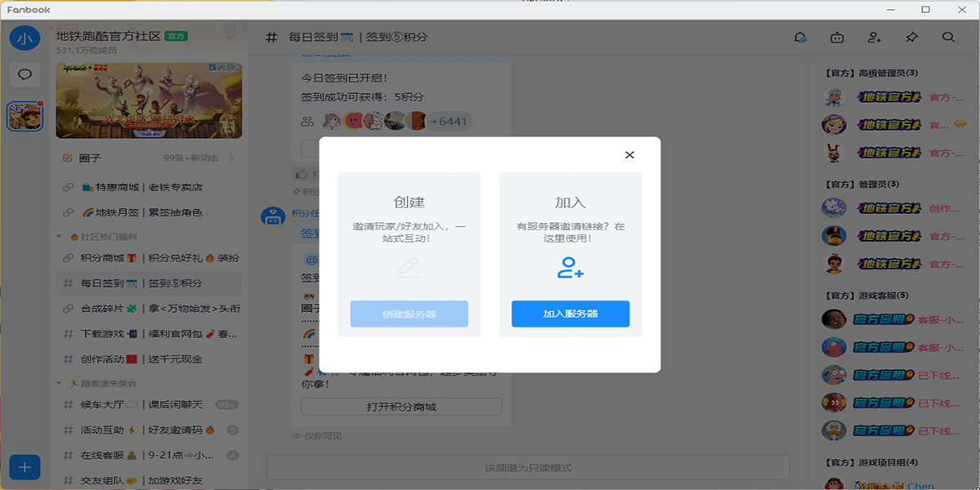Close the create/join server dialog
The height and width of the screenshot is (490, 980).
point(629,154)
